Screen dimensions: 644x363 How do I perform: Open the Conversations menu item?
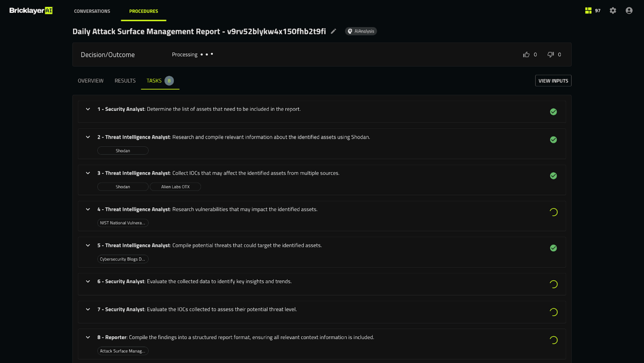[92, 11]
